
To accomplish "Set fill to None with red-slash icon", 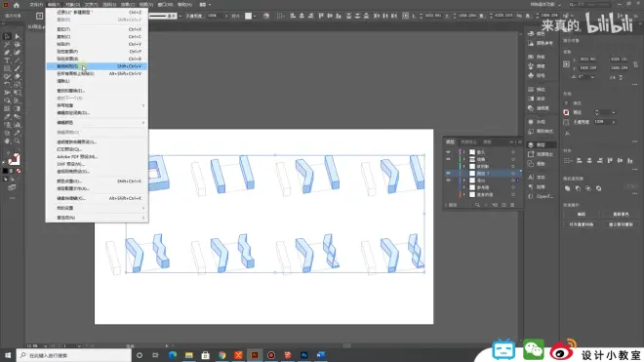I will [19, 171].
